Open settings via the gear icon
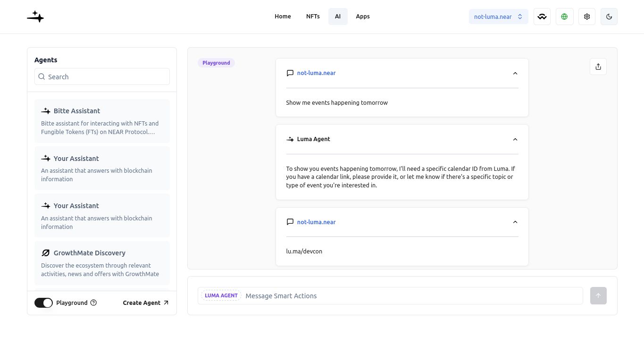Screen dimensions: 644x362 tap(587, 17)
